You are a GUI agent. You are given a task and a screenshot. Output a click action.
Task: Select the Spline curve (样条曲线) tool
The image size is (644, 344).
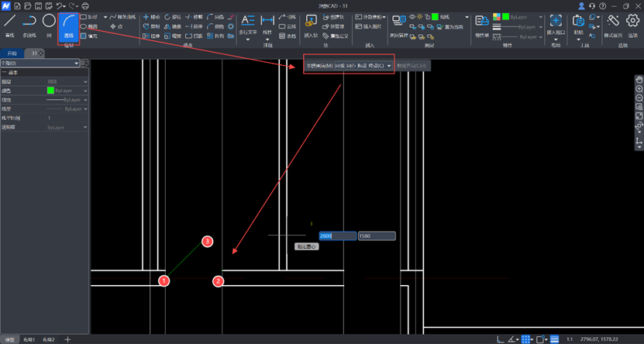(122, 17)
